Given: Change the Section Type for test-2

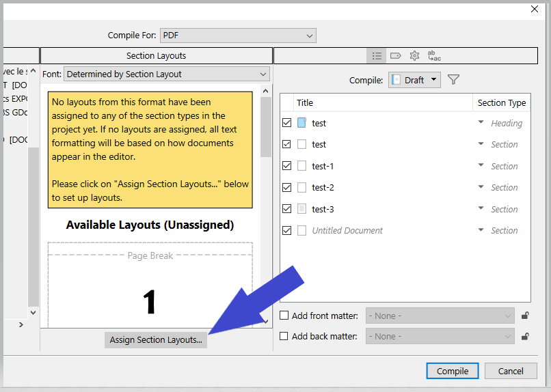Looking at the screenshot, I should point(500,187).
